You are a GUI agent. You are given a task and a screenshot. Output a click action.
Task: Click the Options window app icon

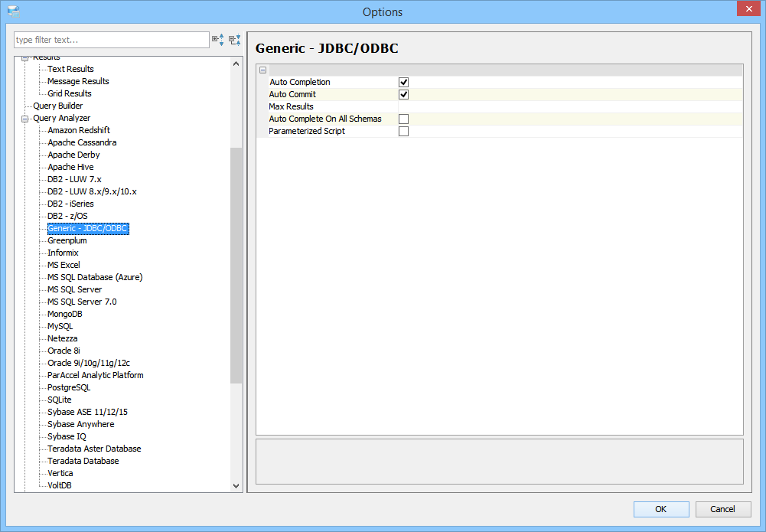tap(14, 11)
